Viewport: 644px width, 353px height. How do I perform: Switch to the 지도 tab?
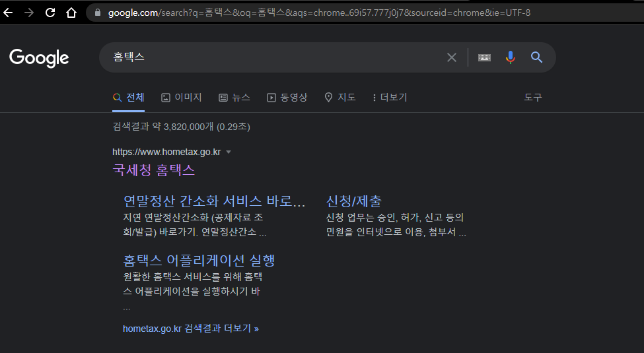click(x=340, y=98)
